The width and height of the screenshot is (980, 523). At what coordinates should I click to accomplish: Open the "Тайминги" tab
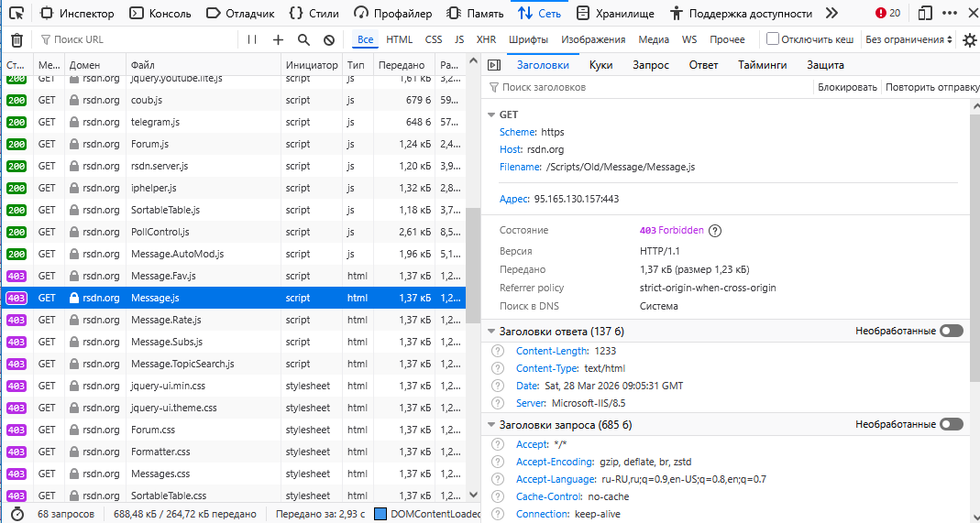point(762,65)
